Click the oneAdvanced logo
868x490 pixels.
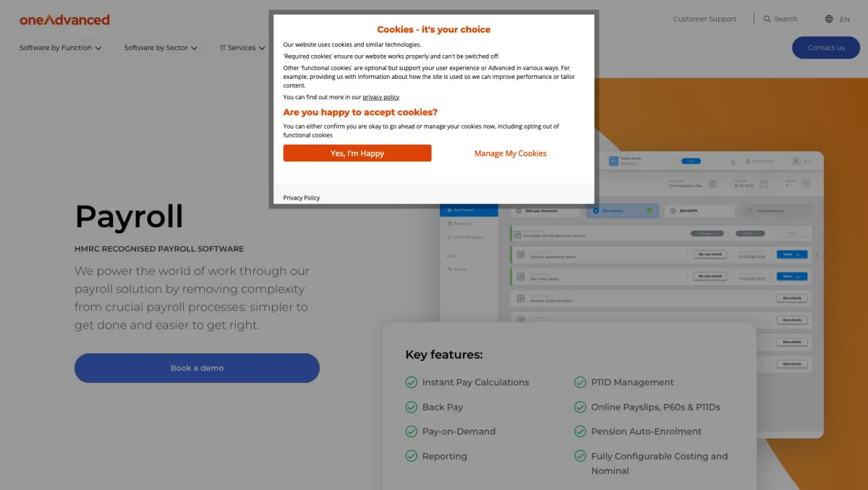[64, 20]
